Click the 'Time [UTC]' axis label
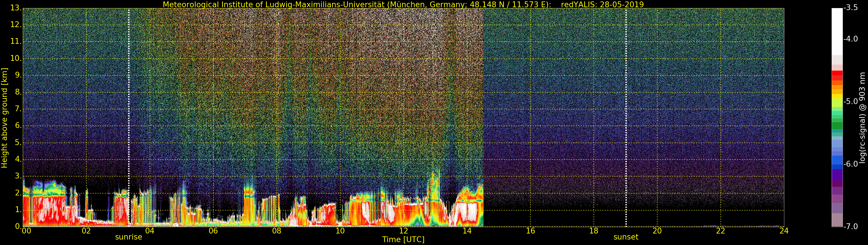The height and width of the screenshot is (245, 868). coord(403,239)
